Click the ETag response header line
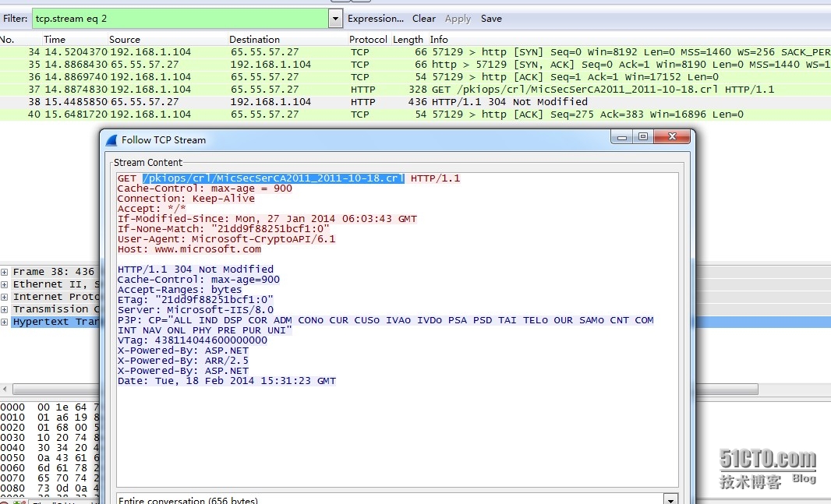831x504 pixels. click(196, 300)
